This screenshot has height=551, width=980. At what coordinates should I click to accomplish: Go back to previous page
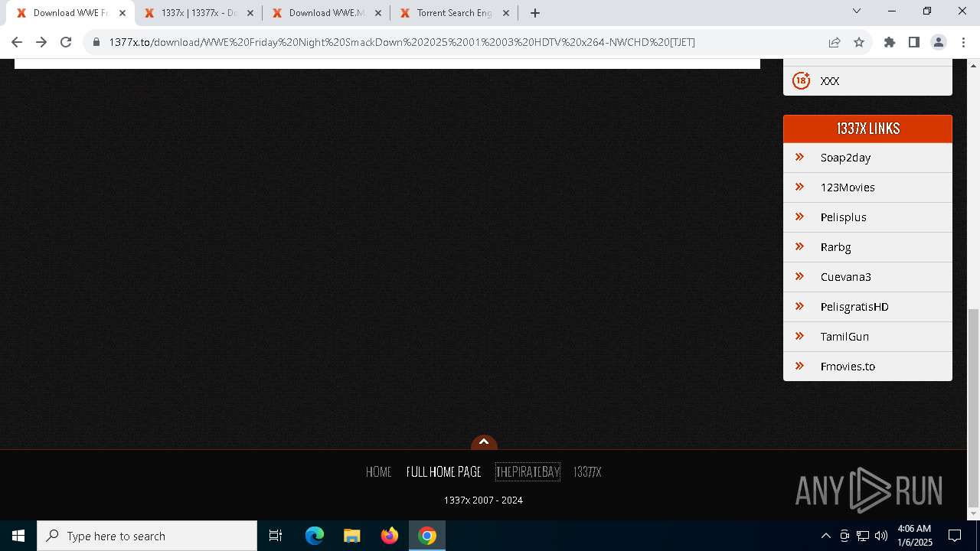[17, 42]
